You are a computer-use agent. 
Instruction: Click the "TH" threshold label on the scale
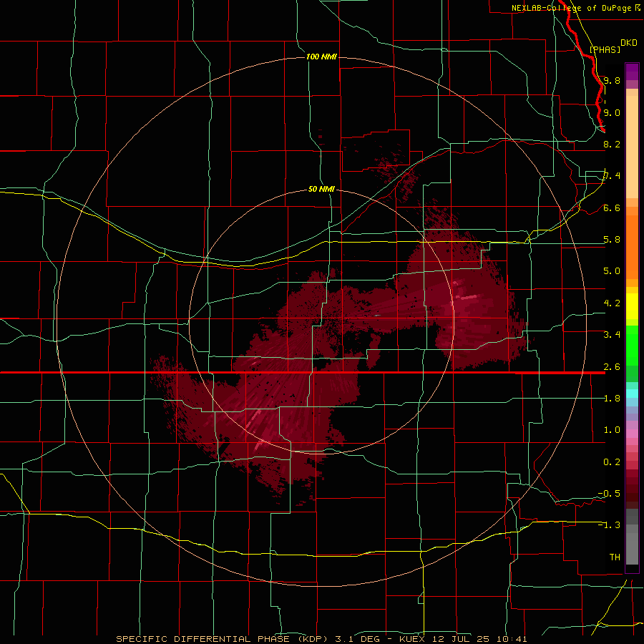click(615, 557)
